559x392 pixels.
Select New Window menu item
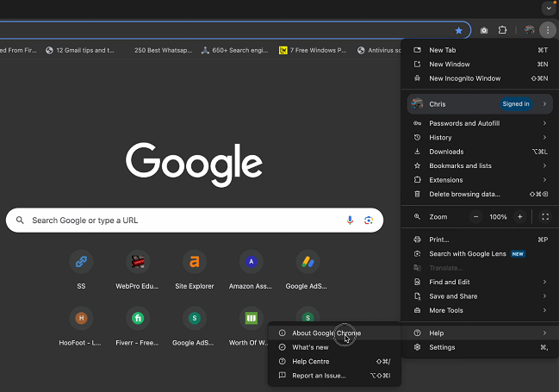click(480, 65)
